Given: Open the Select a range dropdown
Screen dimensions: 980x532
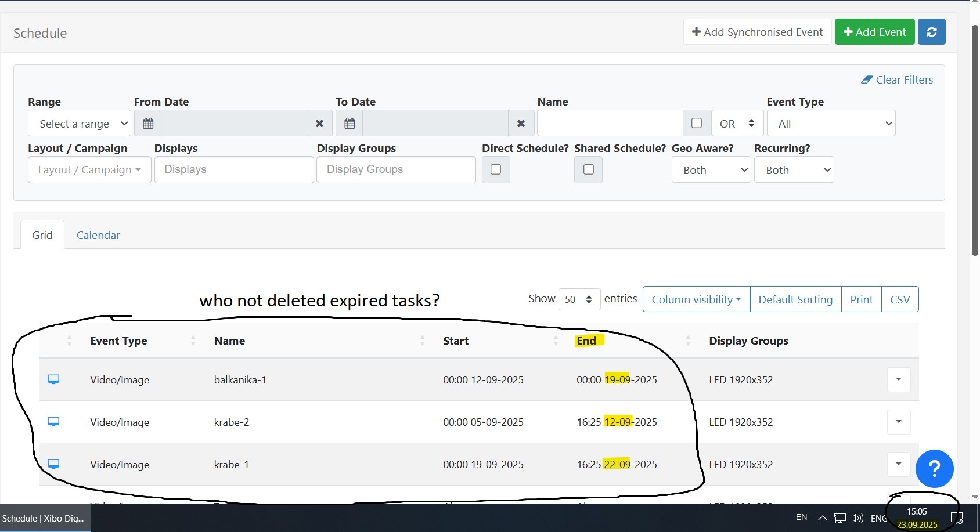Looking at the screenshot, I should (x=80, y=124).
